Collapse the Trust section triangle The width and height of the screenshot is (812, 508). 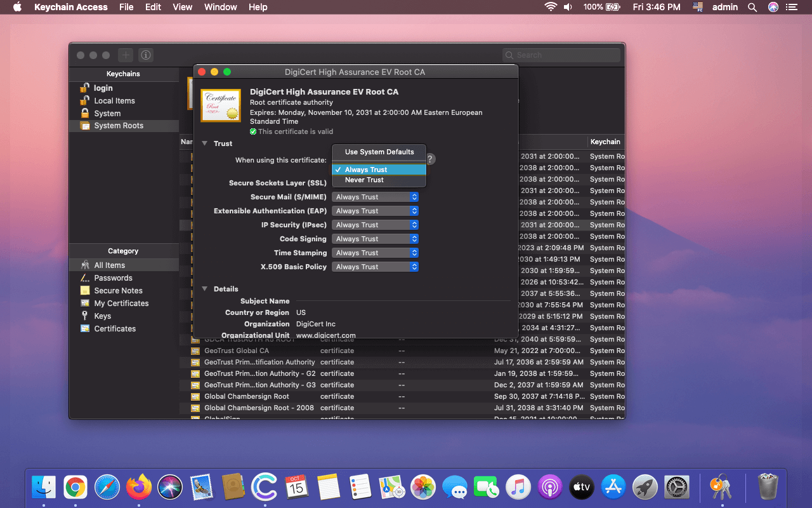click(x=205, y=144)
